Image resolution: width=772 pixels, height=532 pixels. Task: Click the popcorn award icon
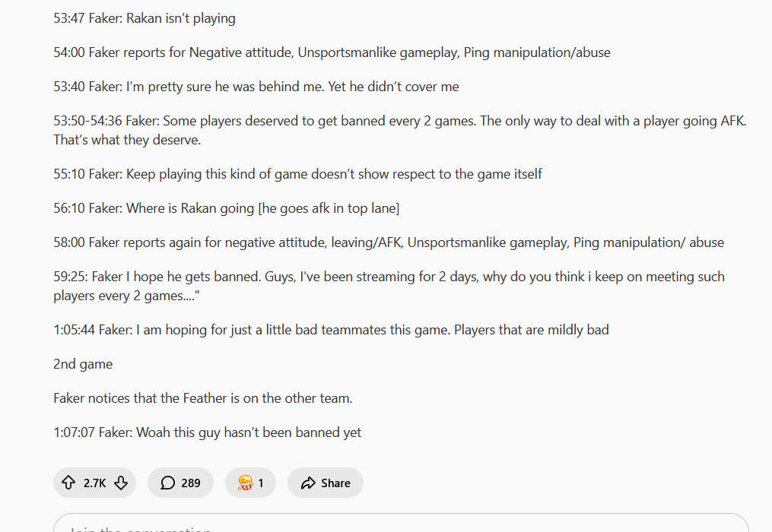(x=245, y=483)
